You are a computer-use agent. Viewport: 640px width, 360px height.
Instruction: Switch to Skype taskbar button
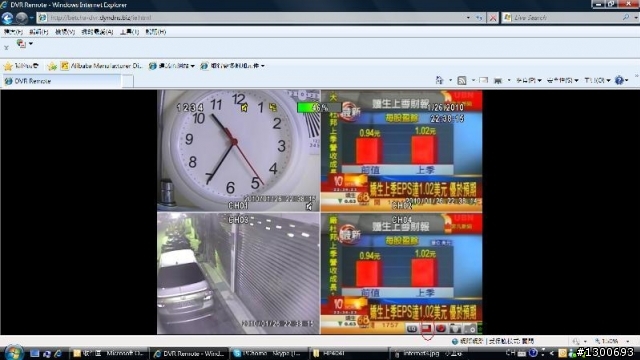269,353
